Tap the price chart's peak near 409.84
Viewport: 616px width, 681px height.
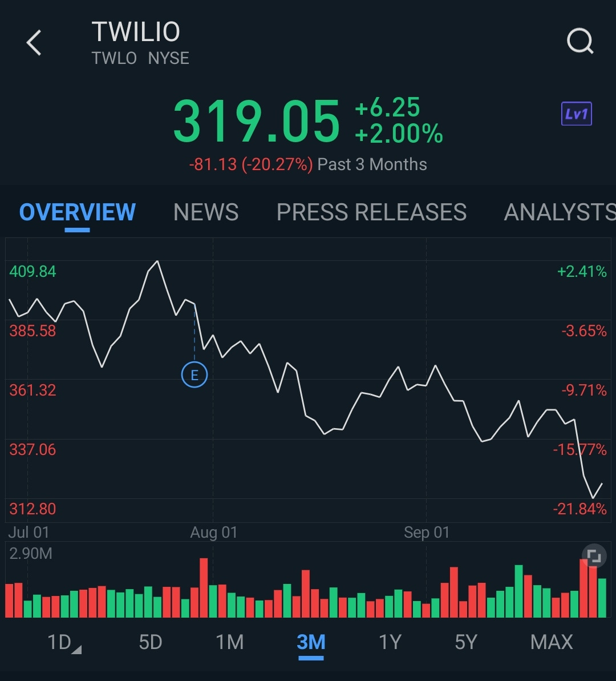[157, 261]
